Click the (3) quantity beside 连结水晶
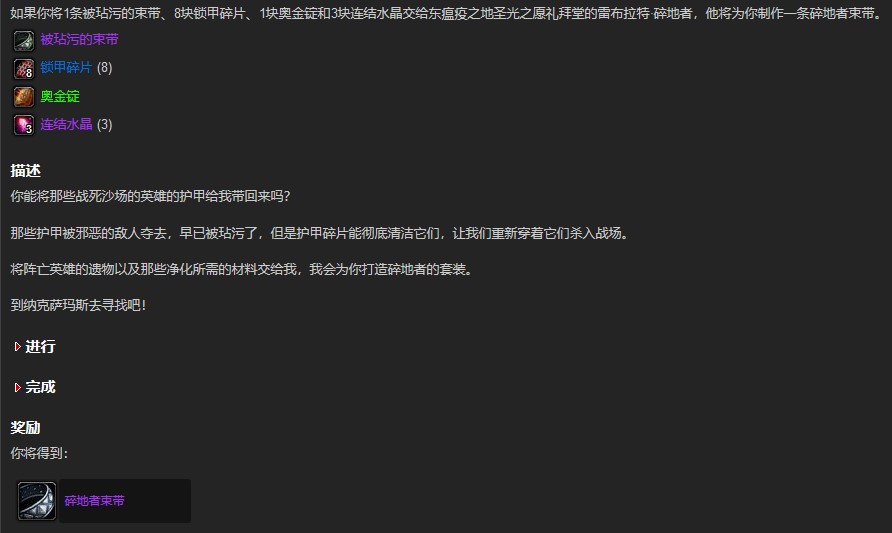This screenshot has height=533, width=892. click(x=105, y=124)
